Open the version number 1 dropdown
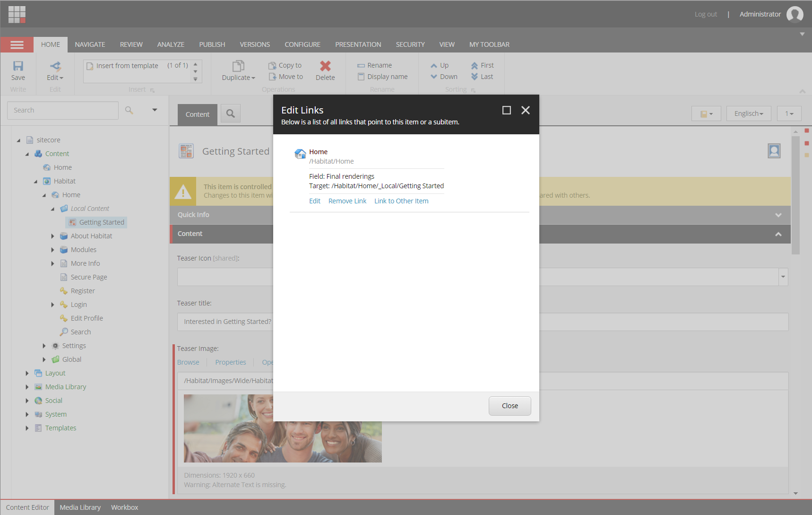Screen dimensions: 812x515 click(x=789, y=113)
